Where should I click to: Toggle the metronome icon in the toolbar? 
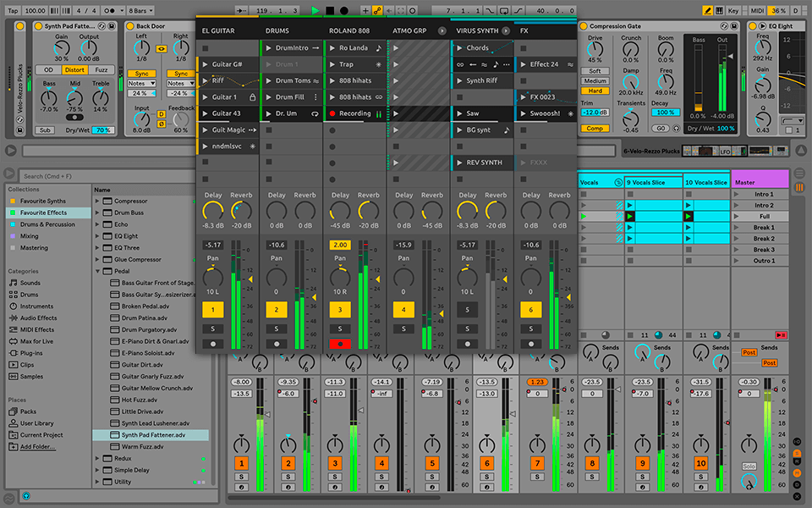(x=110, y=10)
